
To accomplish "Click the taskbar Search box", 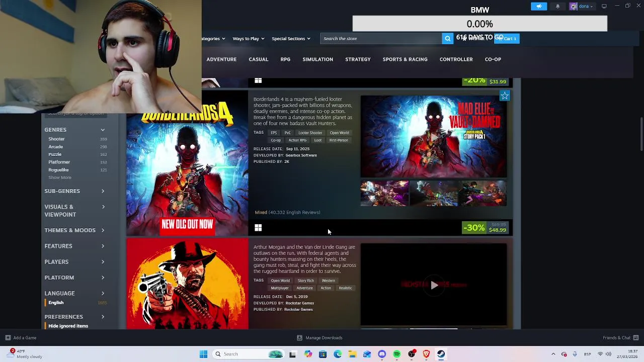I will (x=248, y=354).
